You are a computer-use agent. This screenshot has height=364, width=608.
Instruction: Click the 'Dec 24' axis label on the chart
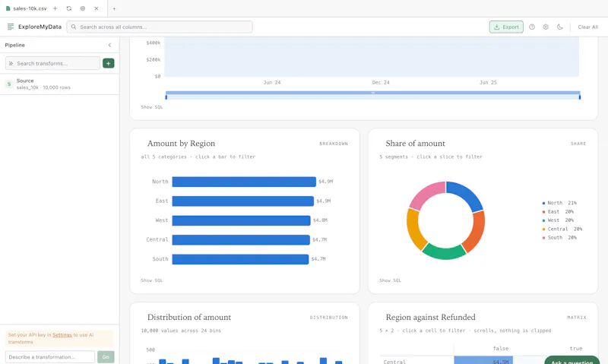(x=381, y=83)
